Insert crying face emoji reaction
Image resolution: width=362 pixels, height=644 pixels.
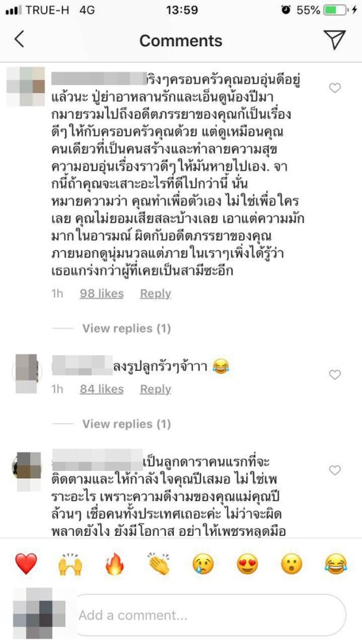click(x=203, y=564)
